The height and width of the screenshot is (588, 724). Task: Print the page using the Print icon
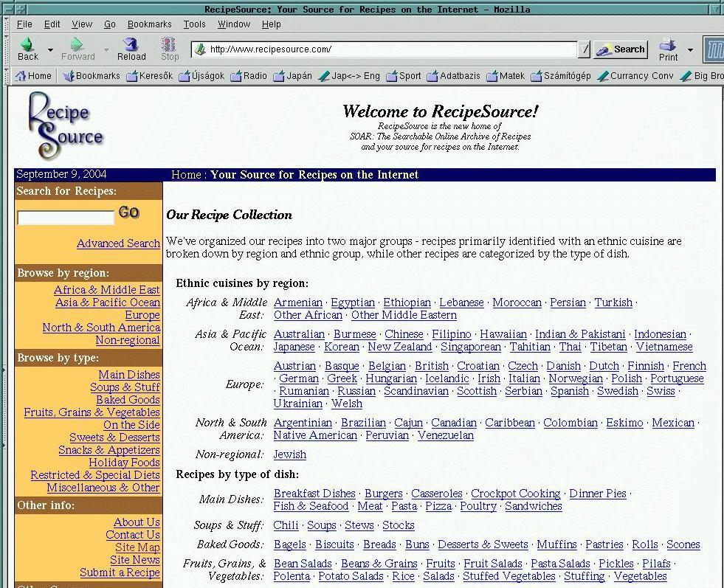(x=668, y=45)
